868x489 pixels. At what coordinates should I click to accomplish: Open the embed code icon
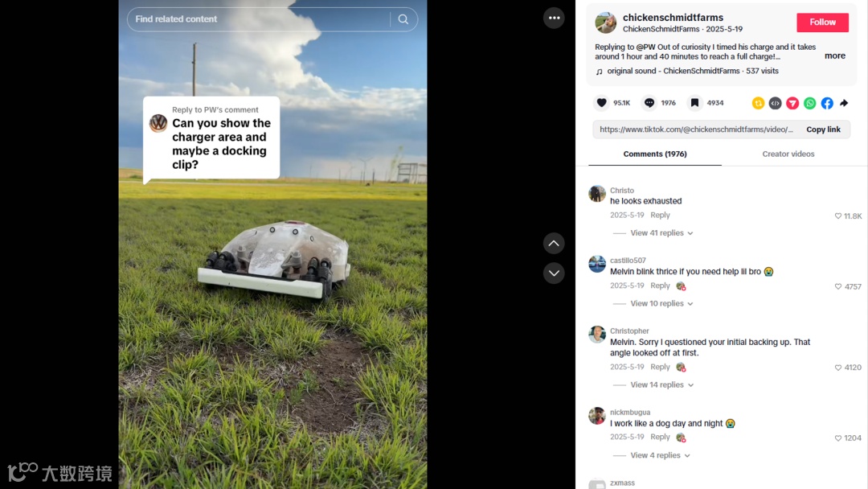(x=776, y=103)
